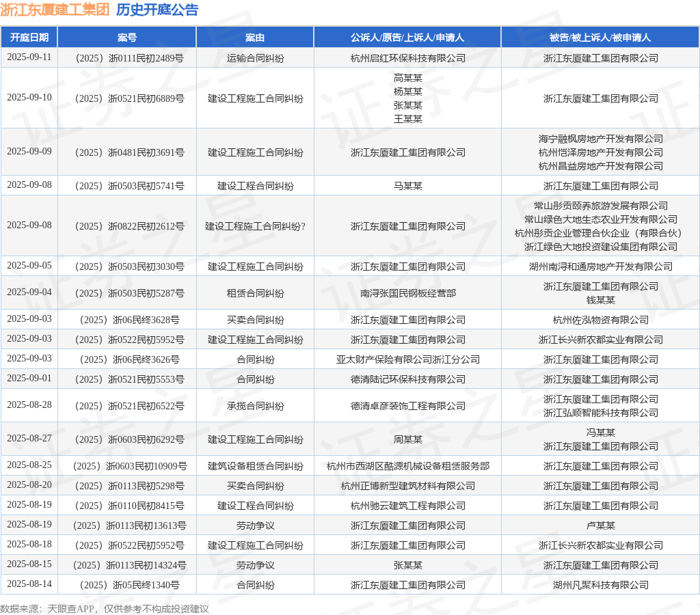The height and width of the screenshot is (615, 700).
Task: Click defendant name 卢某某
Action: [601, 525]
